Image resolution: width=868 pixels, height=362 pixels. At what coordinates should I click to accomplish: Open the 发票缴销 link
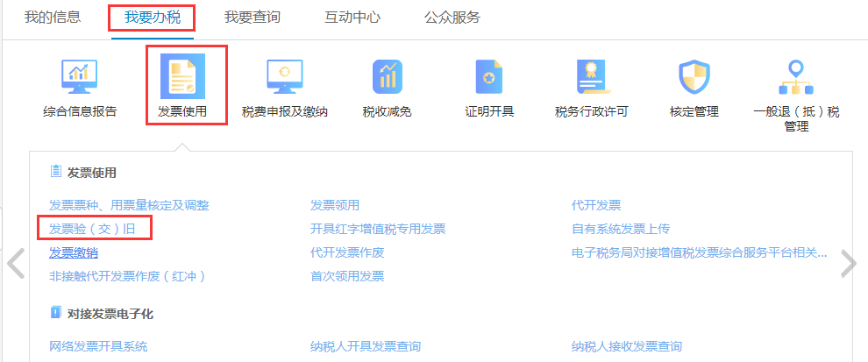tap(74, 253)
